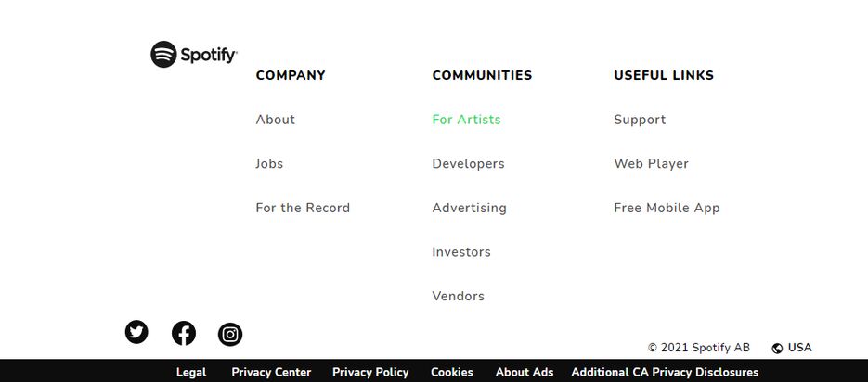Open the Support link

pyautogui.click(x=640, y=120)
